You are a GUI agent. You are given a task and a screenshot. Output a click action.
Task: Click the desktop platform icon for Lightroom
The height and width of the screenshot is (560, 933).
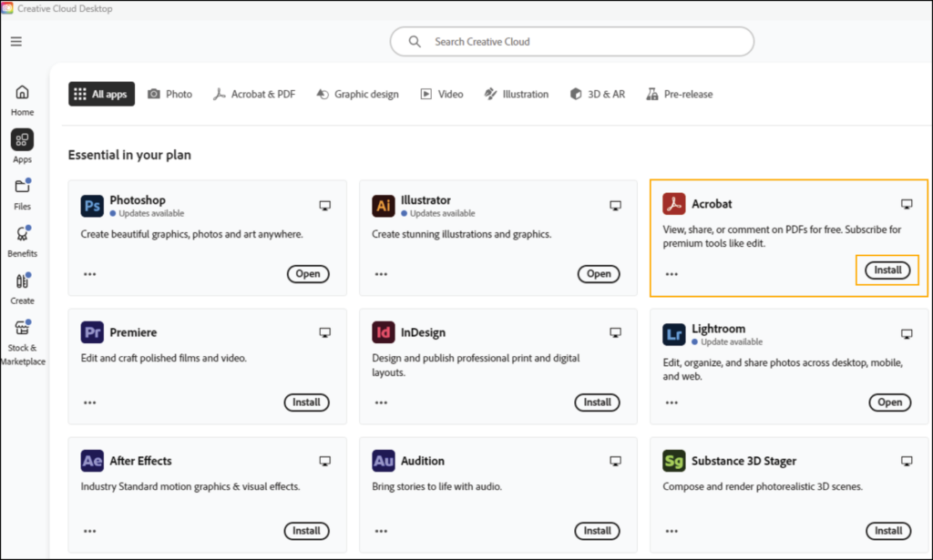point(907,334)
